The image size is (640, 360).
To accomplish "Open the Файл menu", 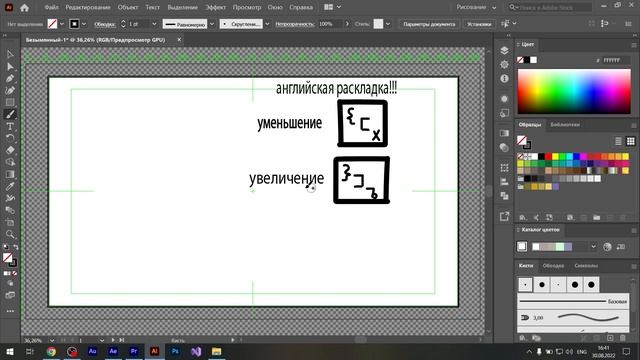I will (51, 7).
